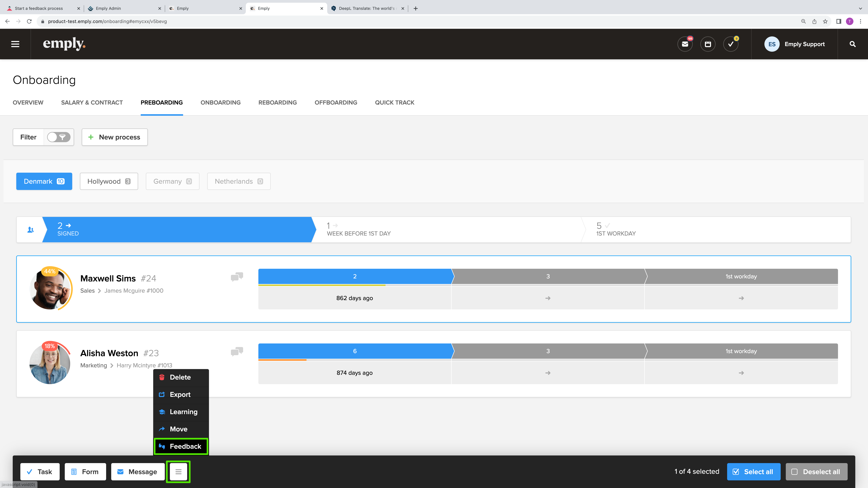Open Maxwell Sims comments icon

pos(237,277)
